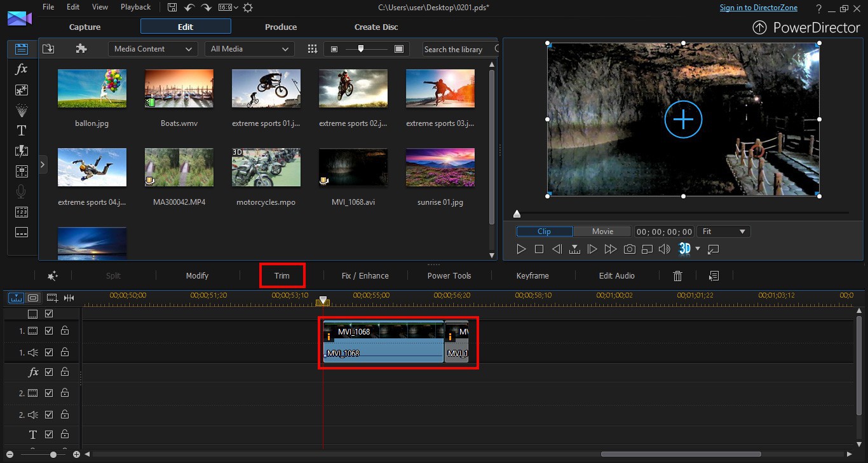Open preferences with gear icon
868x463 pixels.
pos(248,8)
